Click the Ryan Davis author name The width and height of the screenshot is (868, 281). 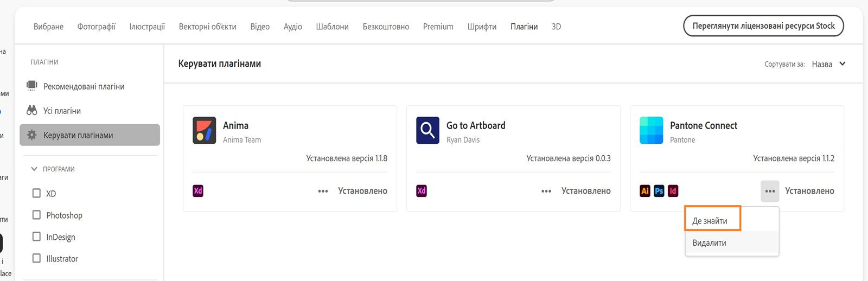click(463, 140)
